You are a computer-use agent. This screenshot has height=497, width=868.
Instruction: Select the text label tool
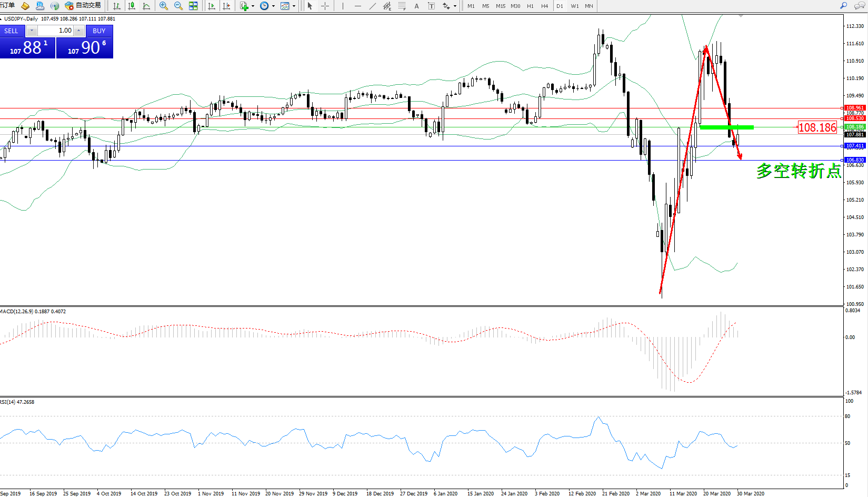click(416, 6)
